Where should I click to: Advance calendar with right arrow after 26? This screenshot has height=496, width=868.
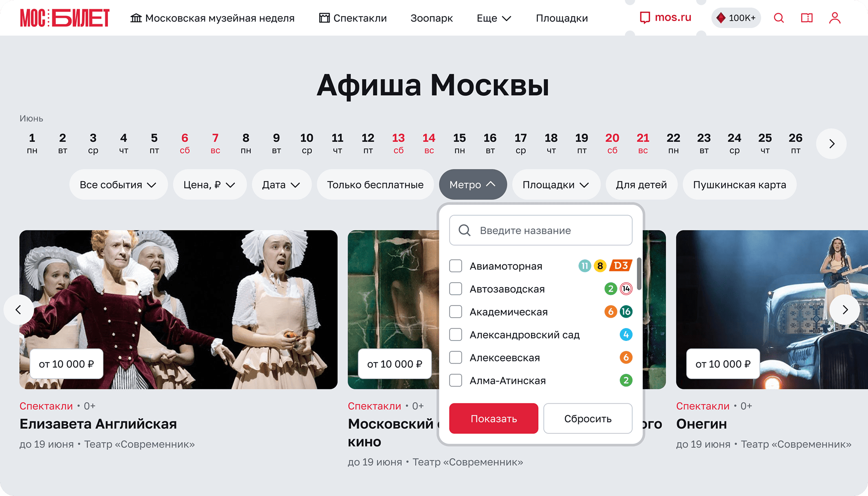point(831,144)
